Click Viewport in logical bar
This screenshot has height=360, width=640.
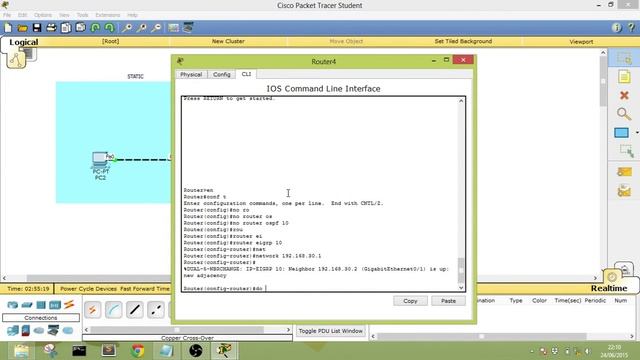click(581, 42)
